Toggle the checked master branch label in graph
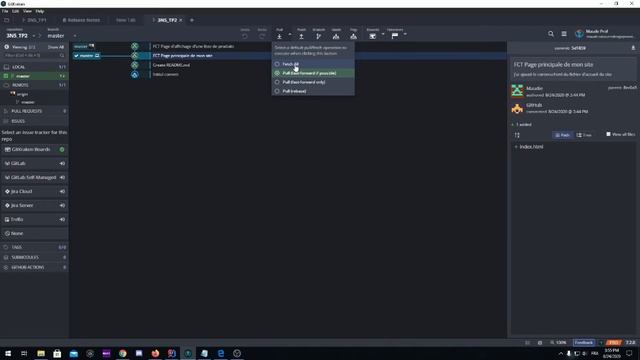 (x=87, y=56)
